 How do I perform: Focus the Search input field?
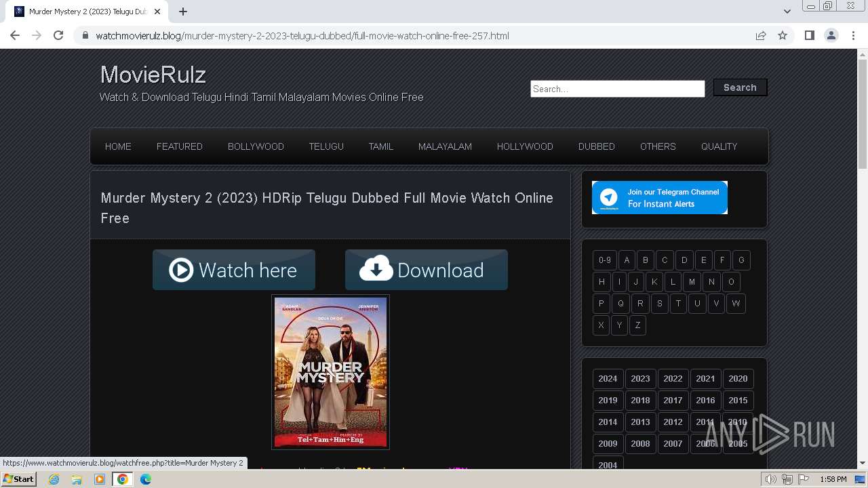tap(618, 89)
